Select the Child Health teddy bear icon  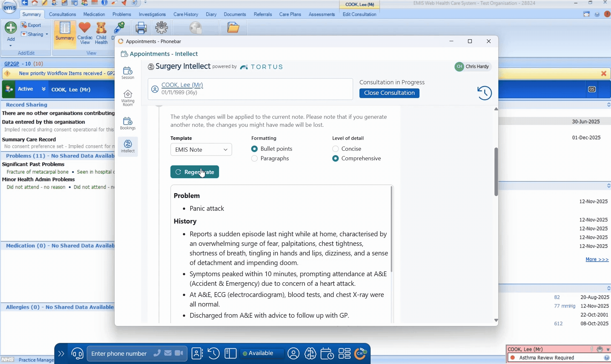(x=101, y=32)
